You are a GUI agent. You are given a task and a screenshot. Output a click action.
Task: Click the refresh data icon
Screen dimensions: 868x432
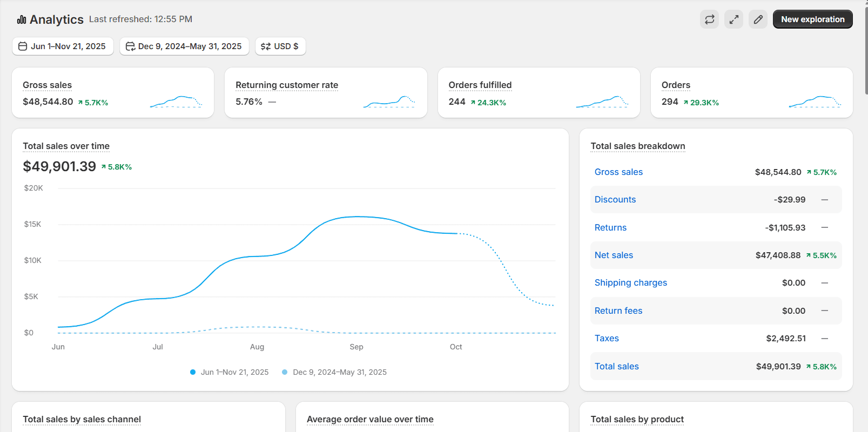pyautogui.click(x=709, y=19)
